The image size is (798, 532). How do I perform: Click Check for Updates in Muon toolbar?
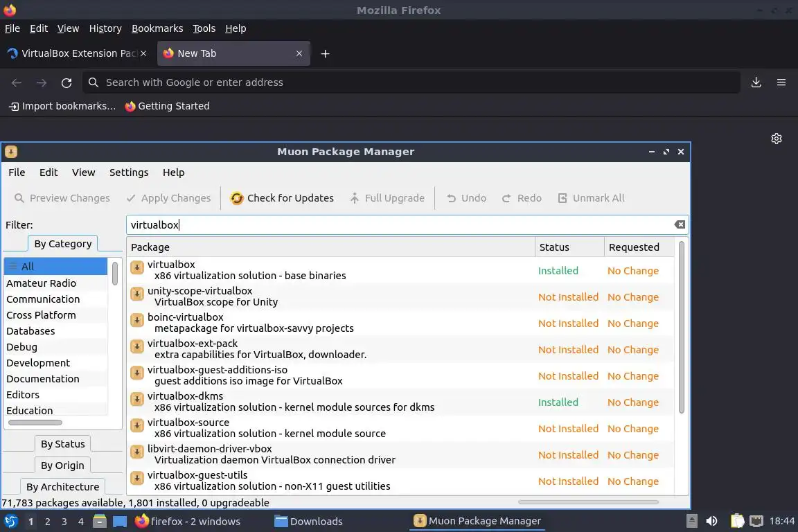281,198
